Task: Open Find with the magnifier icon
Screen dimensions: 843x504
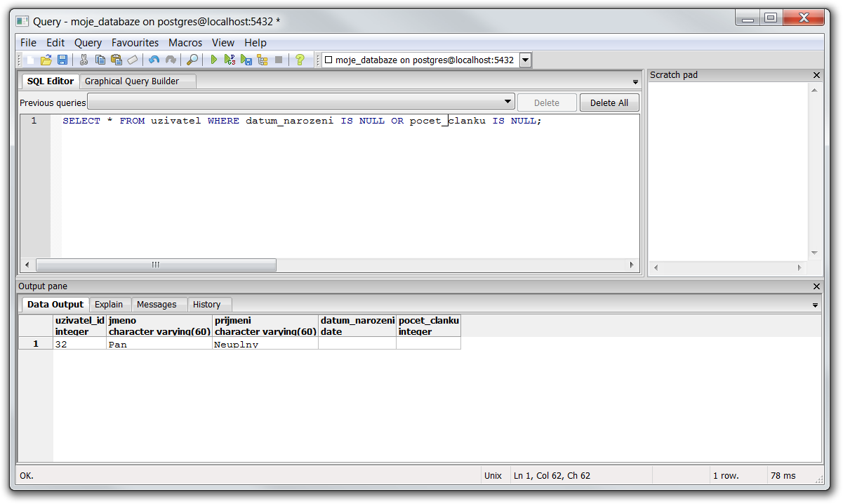Action: (x=192, y=60)
